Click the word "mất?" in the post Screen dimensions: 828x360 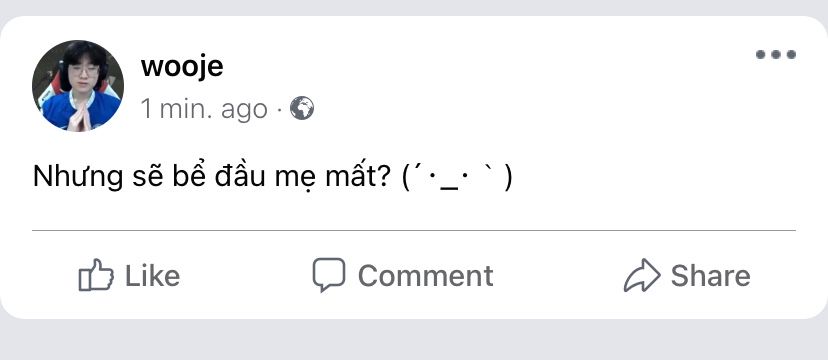point(359,176)
